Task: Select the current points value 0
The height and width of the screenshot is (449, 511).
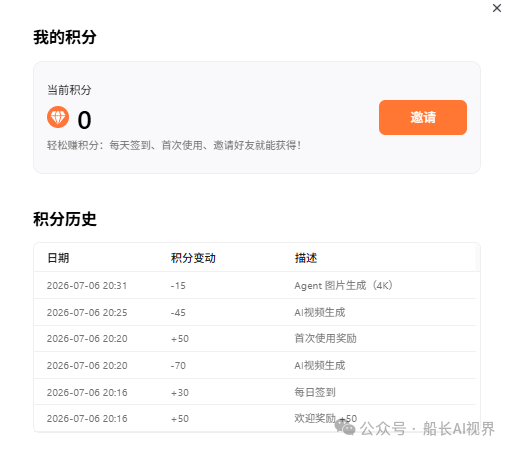Action: pos(84,120)
